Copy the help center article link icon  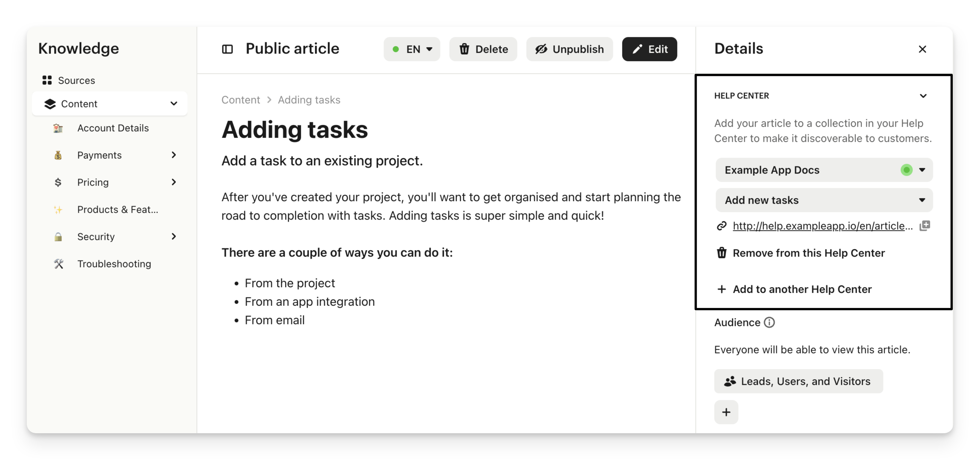[x=925, y=226]
